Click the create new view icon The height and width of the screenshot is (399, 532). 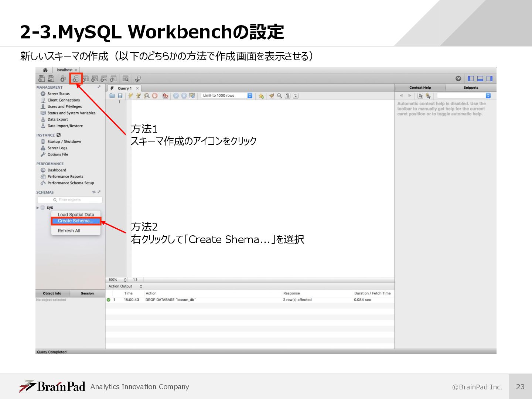95,79
